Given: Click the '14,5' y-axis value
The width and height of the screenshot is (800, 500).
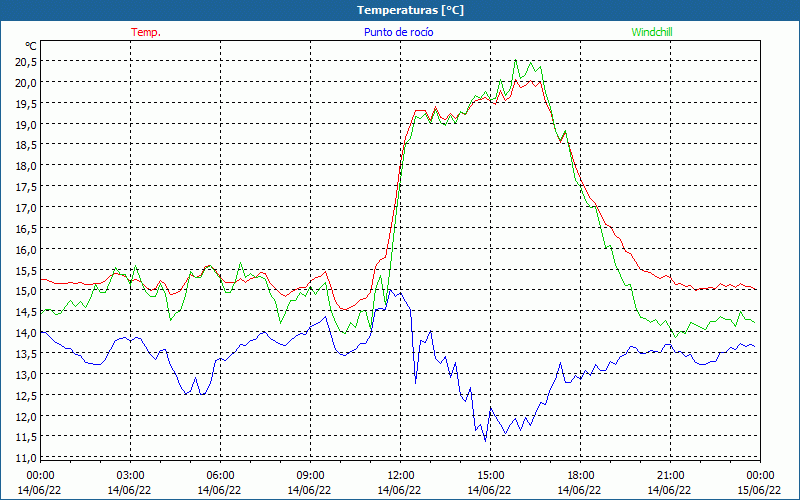Looking at the screenshot, I should click(27, 311).
